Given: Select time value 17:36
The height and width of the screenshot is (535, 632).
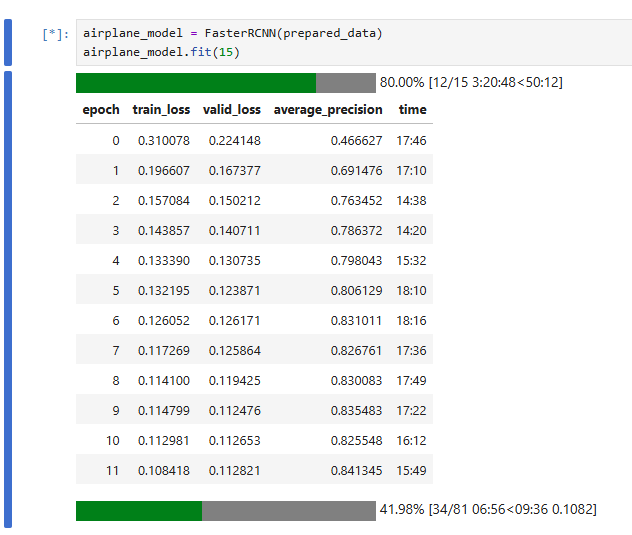Looking at the screenshot, I should [x=411, y=351].
